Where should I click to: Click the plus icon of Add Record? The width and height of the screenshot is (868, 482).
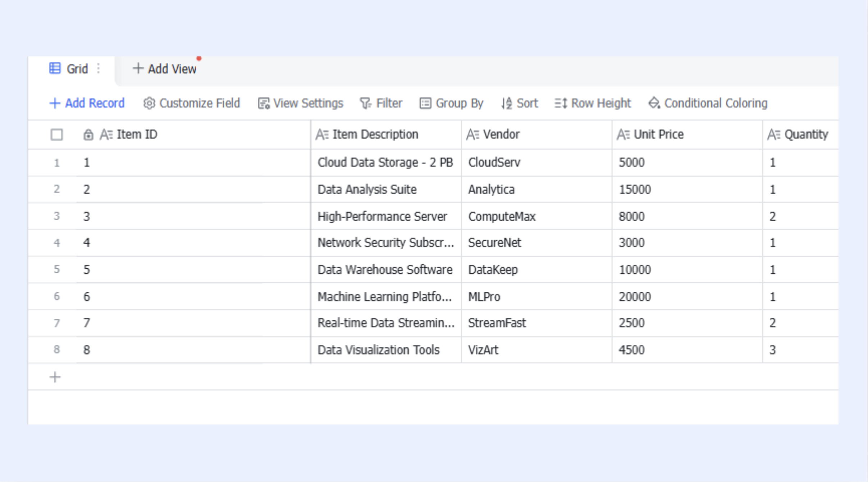[x=55, y=103]
